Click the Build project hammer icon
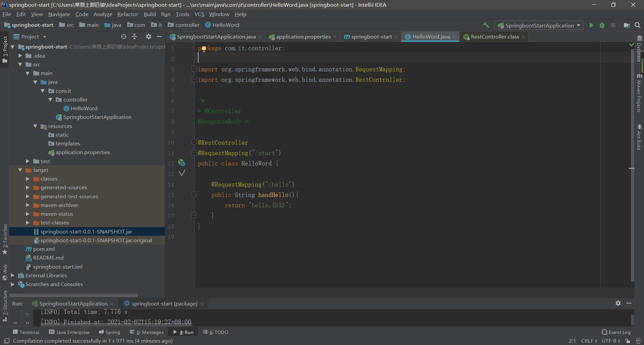This screenshot has height=345, width=644. coord(486,25)
